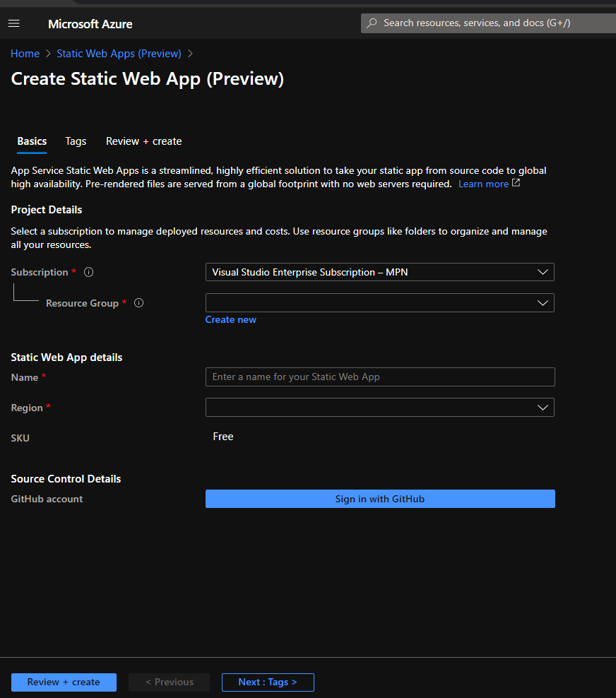Viewport: 616px width, 698px height.
Task: Open the Resource Group dropdown
Action: [x=379, y=302]
